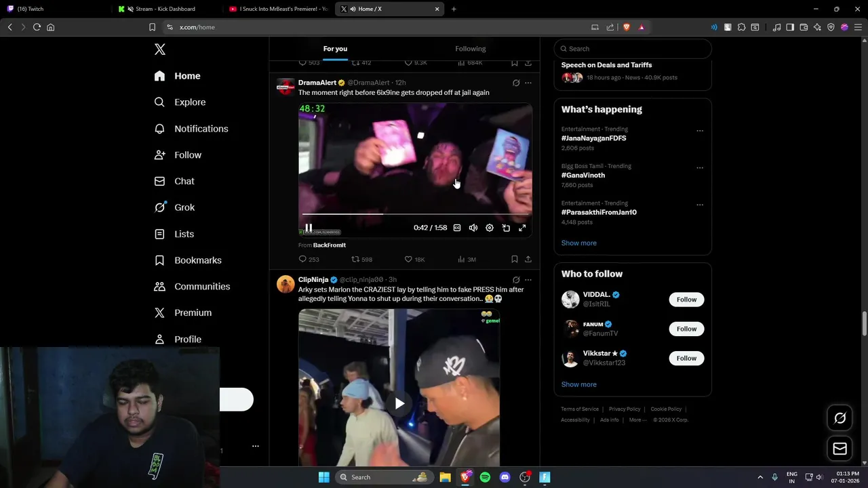The image size is (868, 488).
Task: Bookmark the DramaAlert post
Action: [515, 260]
